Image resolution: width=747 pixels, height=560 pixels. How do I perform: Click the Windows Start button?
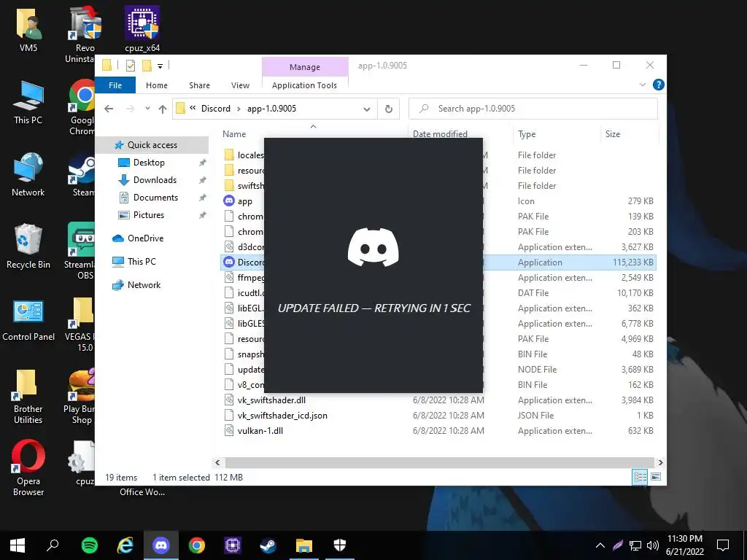click(18, 545)
